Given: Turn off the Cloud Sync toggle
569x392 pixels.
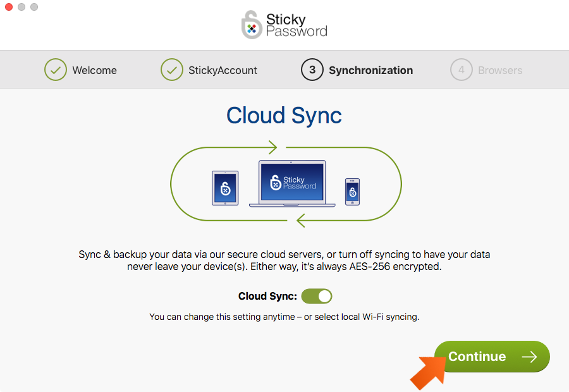Looking at the screenshot, I should click(x=317, y=296).
